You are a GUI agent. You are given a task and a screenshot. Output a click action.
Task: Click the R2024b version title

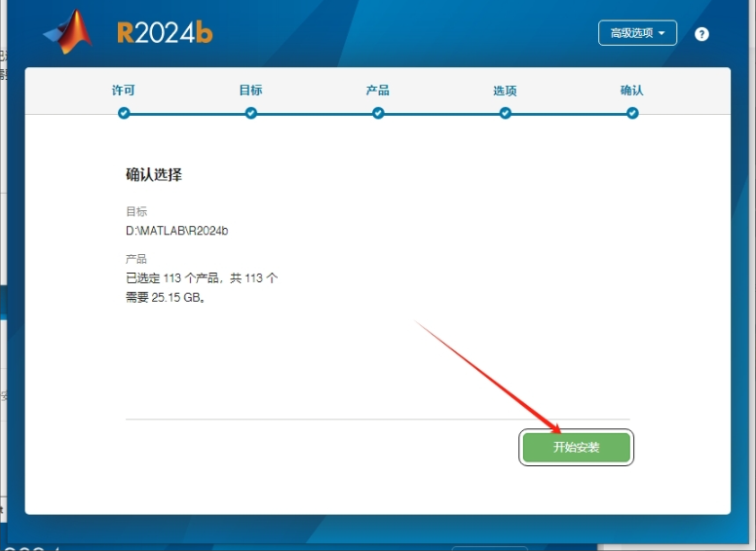tap(165, 33)
